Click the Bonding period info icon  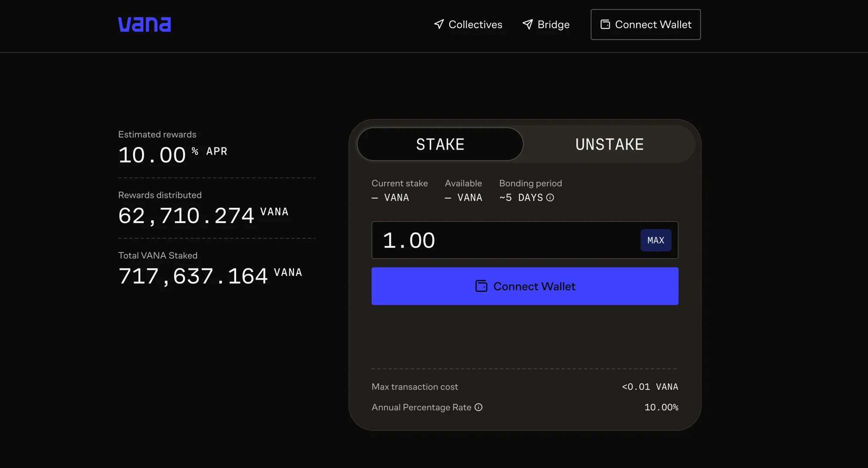pyautogui.click(x=550, y=198)
